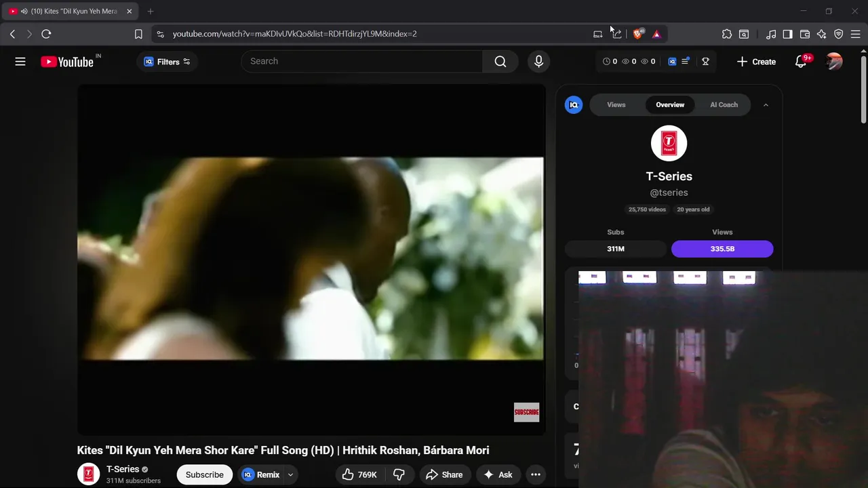Click the vidIQ panel logo badge

[574, 104]
